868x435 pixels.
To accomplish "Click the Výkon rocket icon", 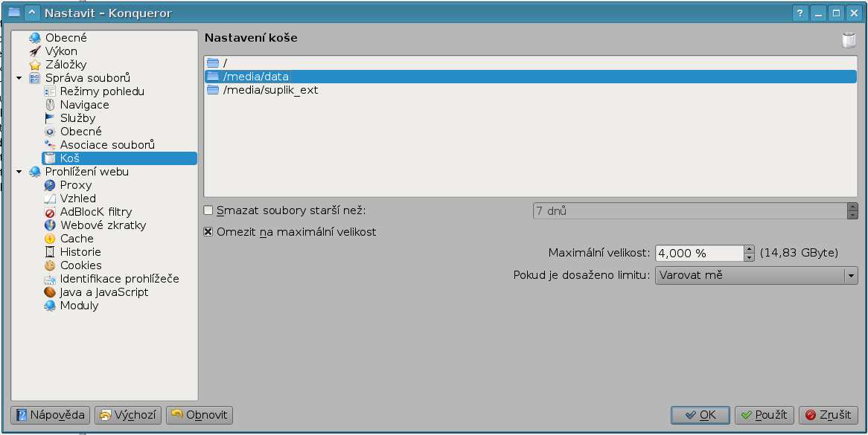I will (35, 51).
